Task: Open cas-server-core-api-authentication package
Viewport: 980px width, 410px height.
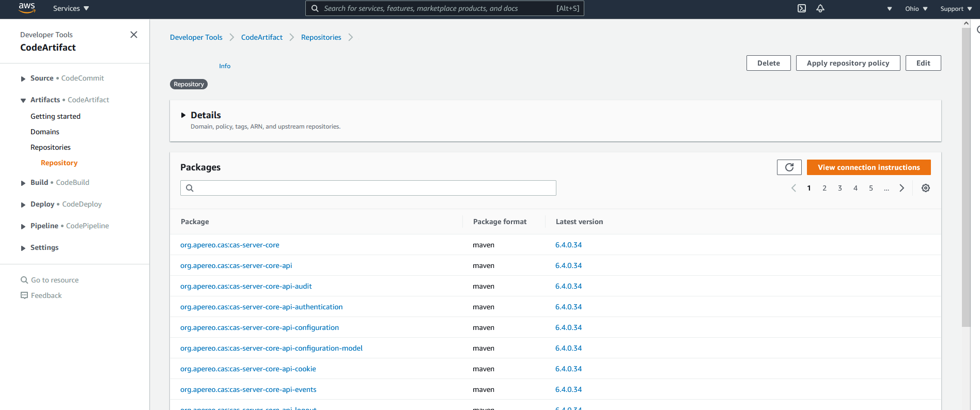Action: 261,307
